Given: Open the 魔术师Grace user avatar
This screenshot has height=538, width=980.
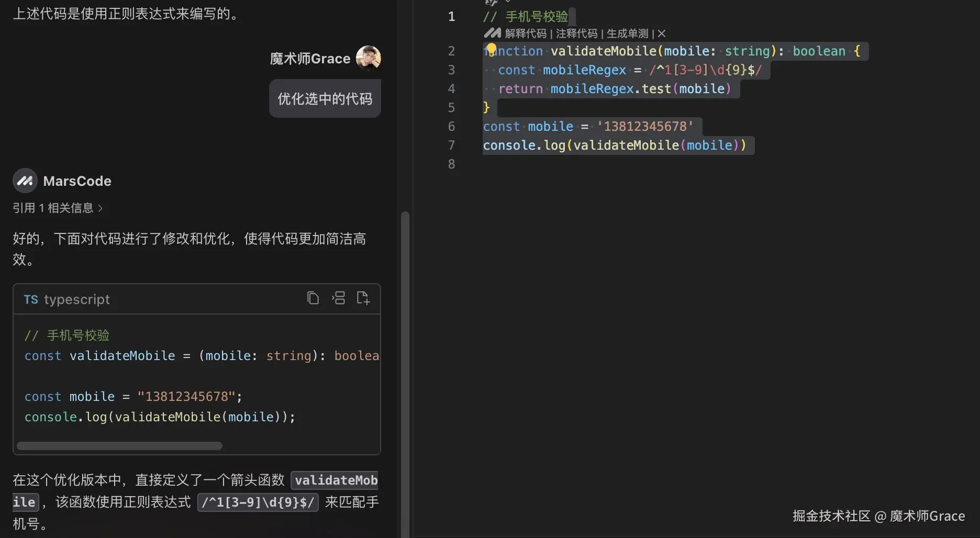Looking at the screenshot, I should [x=369, y=58].
